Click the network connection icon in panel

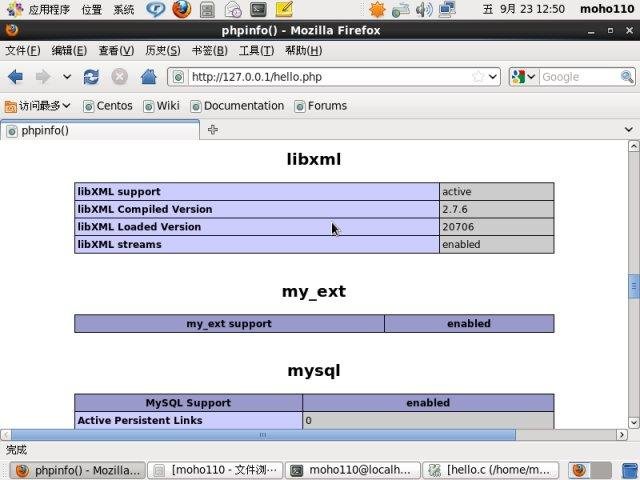pos(447,9)
